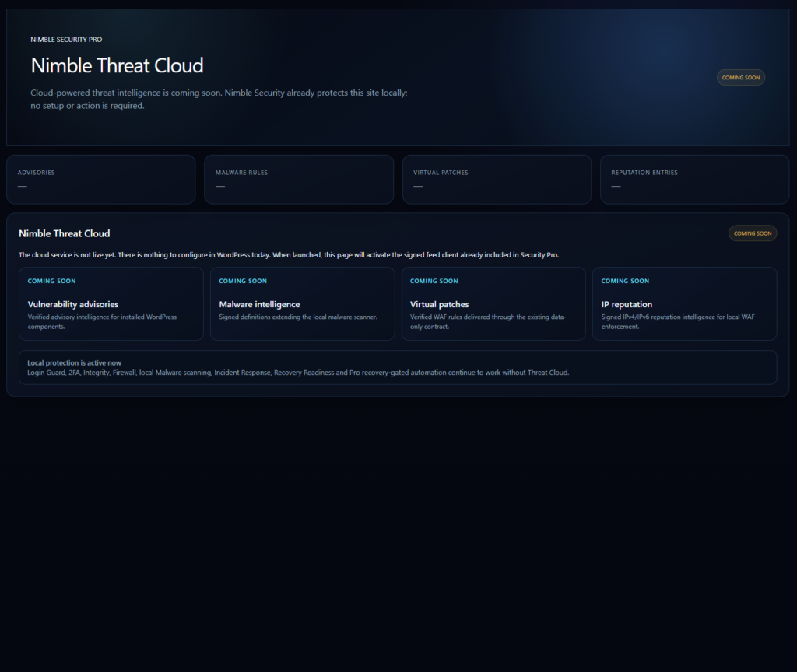
Task: Click the dash value under Virtual Patches
Action: tap(418, 187)
